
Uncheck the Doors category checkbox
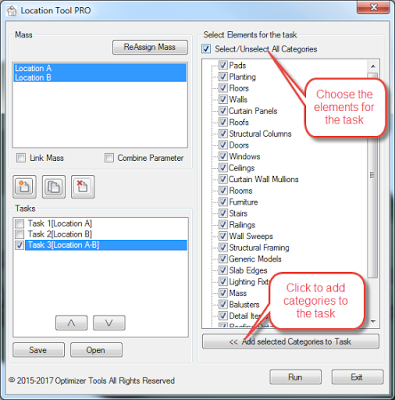pyautogui.click(x=223, y=145)
